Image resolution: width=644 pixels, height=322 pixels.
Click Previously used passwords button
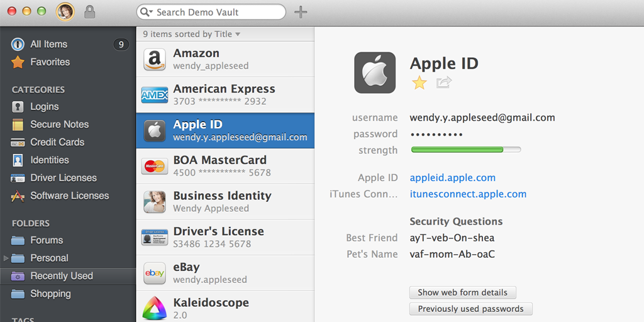pos(470,309)
